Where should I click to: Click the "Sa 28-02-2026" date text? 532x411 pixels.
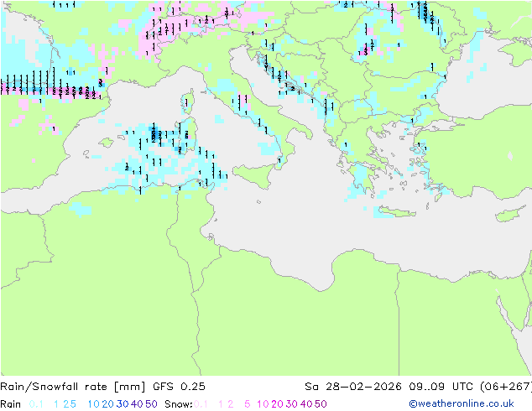[x=353, y=387]
